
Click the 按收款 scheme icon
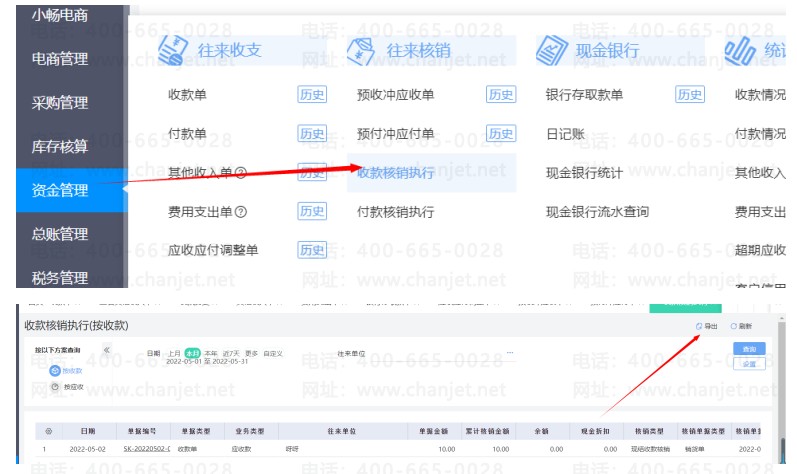(55, 371)
